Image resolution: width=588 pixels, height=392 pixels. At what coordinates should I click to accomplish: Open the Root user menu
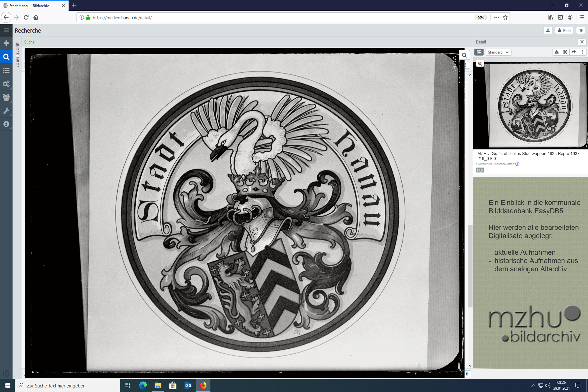(564, 31)
